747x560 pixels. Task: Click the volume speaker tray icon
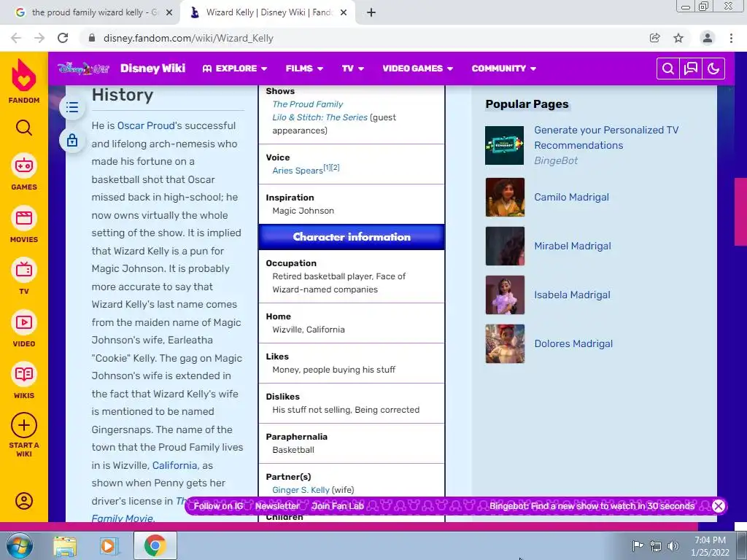[x=673, y=545]
